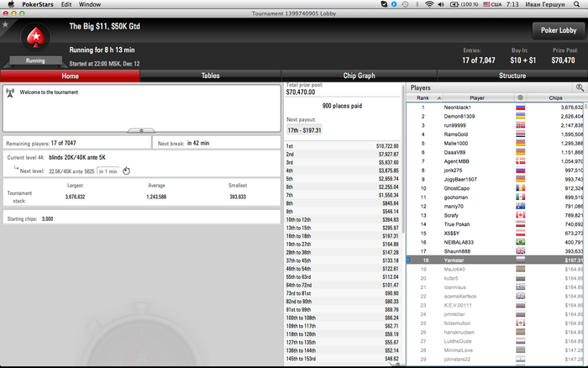The image size is (588, 368).
Task: Click the country flag column header icon
Action: click(x=520, y=98)
